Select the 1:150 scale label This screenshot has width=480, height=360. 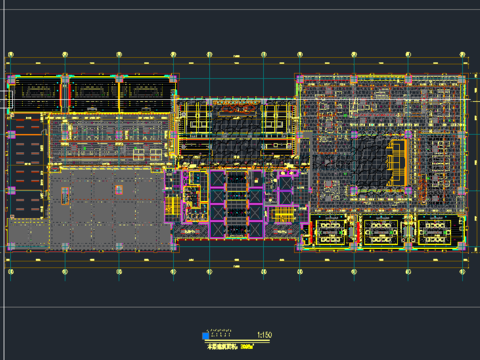coord(264,335)
